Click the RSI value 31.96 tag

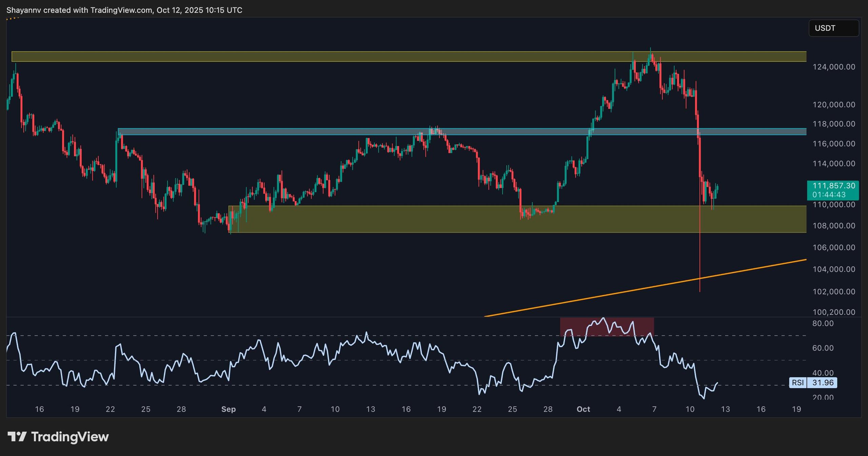(x=823, y=383)
